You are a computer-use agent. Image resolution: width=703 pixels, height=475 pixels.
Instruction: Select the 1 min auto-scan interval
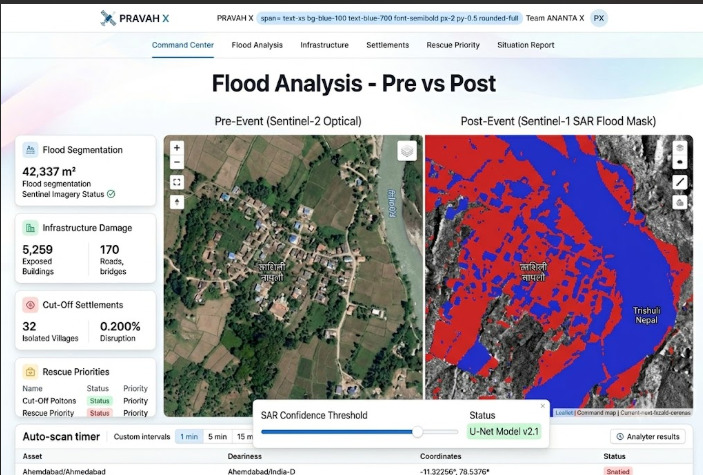[189, 436]
